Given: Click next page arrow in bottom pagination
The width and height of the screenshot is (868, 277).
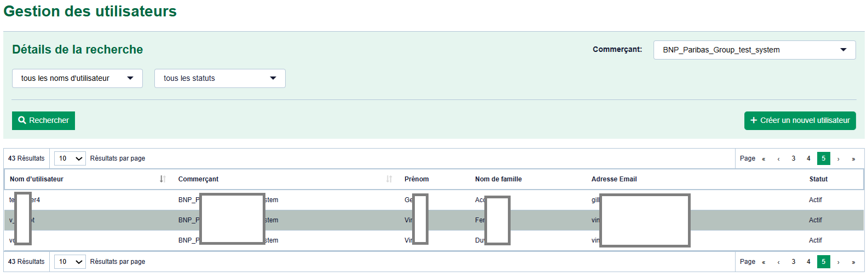Looking at the screenshot, I should (x=838, y=262).
